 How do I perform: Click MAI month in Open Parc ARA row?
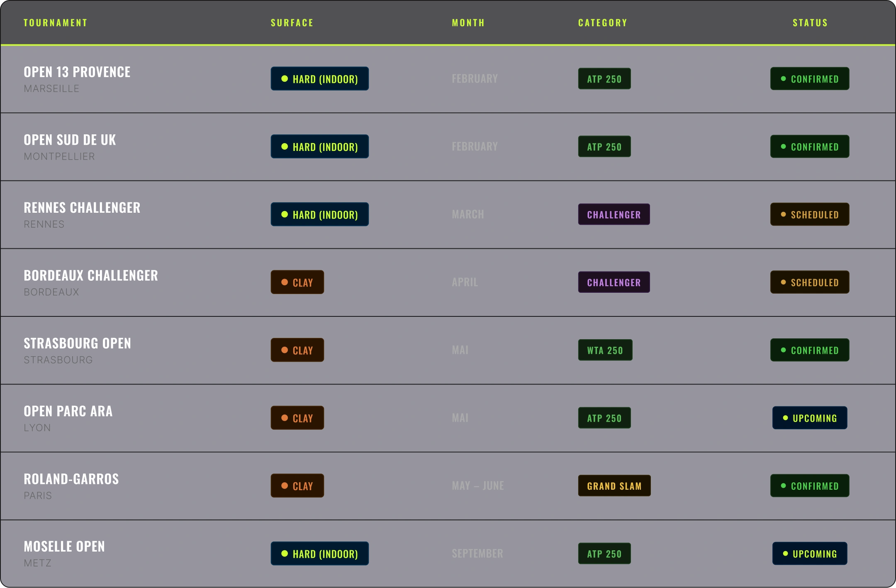[x=460, y=418]
